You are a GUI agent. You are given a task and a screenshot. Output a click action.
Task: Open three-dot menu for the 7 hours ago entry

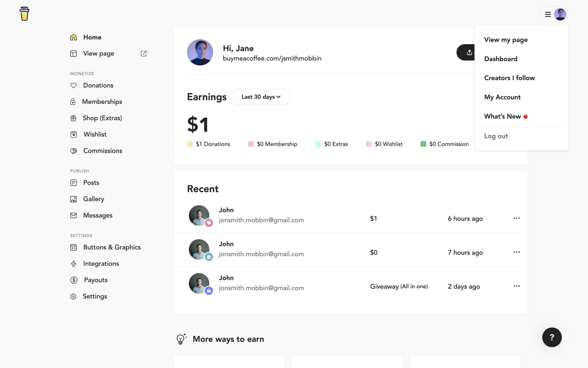tap(516, 252)
